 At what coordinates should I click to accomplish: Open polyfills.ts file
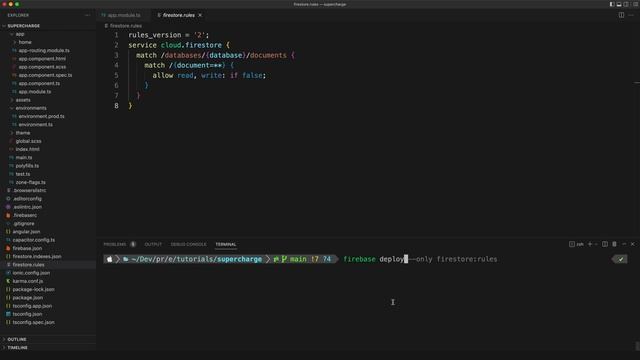27,166
